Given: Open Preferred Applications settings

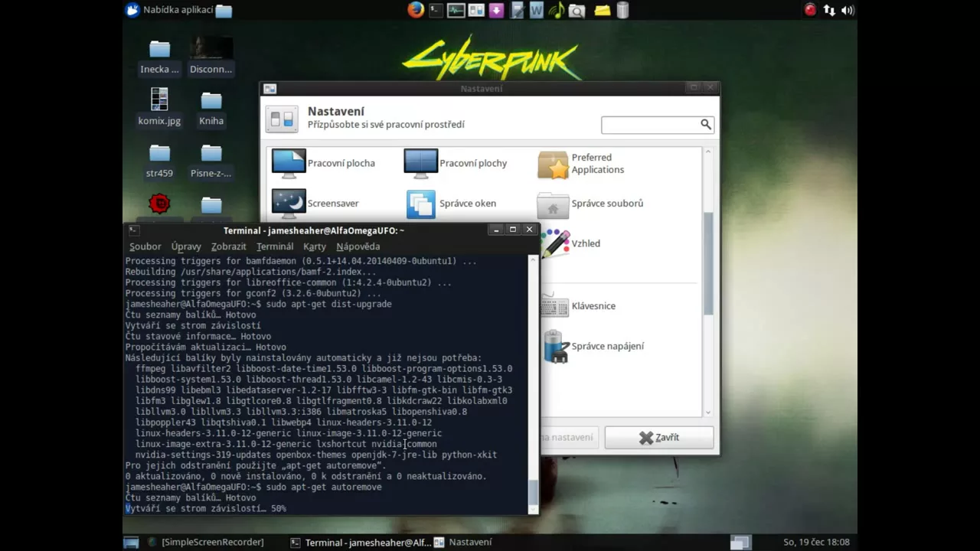Looking at the screenshot, I should pos(582,164).
